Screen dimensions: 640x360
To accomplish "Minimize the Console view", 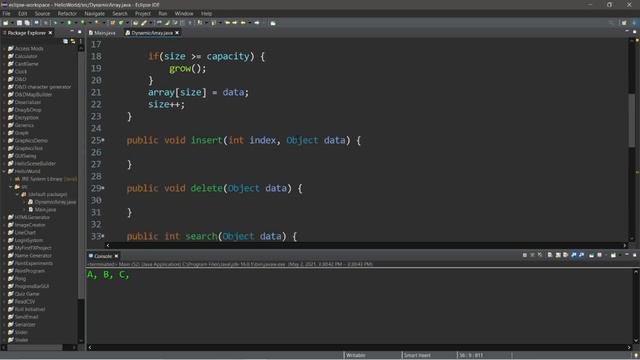I will [627, 255].
